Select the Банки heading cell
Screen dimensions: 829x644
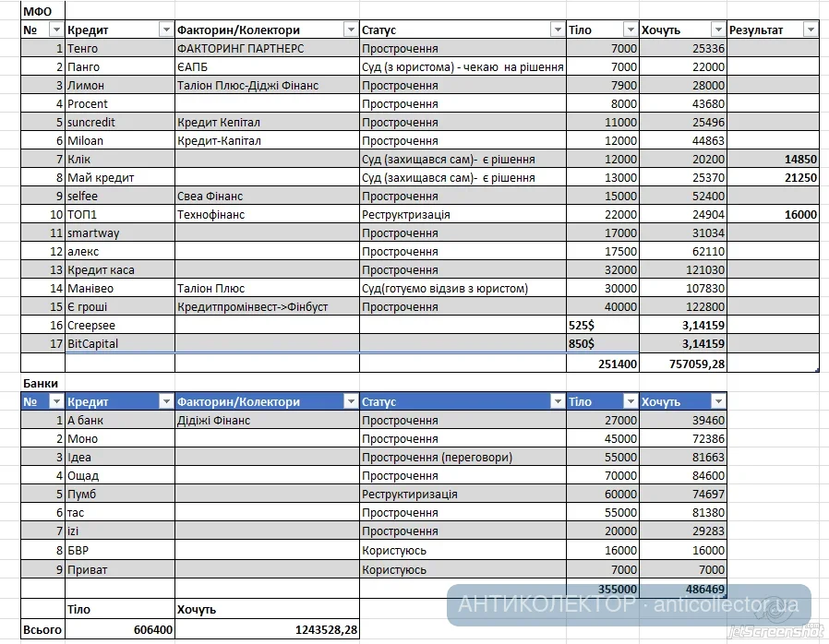42,383
